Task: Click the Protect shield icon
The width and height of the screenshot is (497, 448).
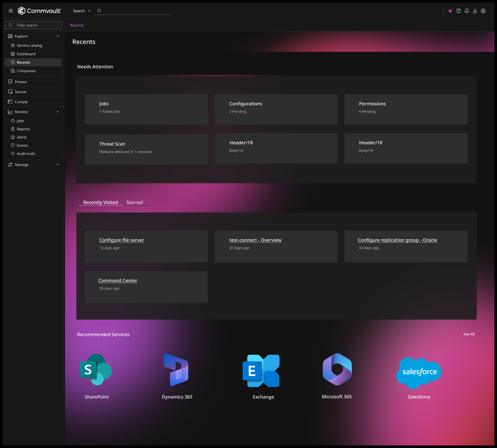Action: pos(10,82)
